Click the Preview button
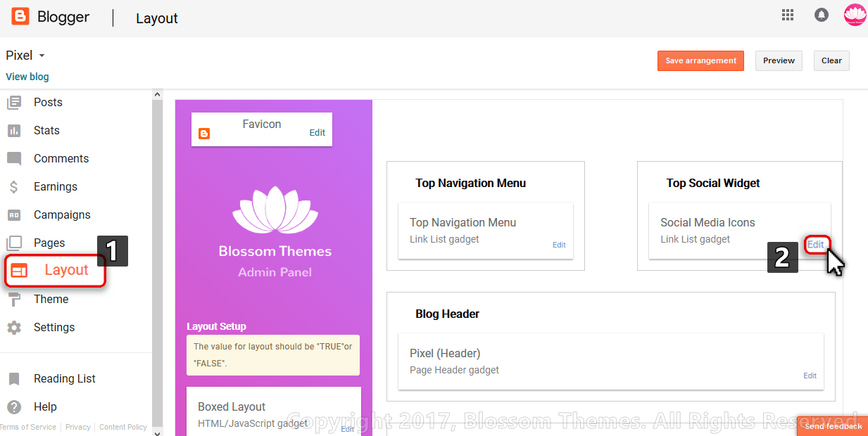Image resolution: width=868 pixels, height=436 pixels. (779, 60)
